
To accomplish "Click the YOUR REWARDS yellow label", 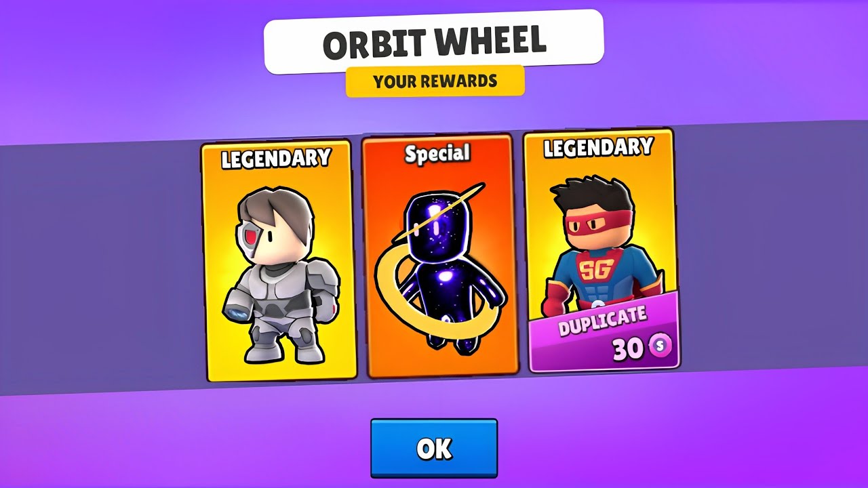I will tap(435, 81).
